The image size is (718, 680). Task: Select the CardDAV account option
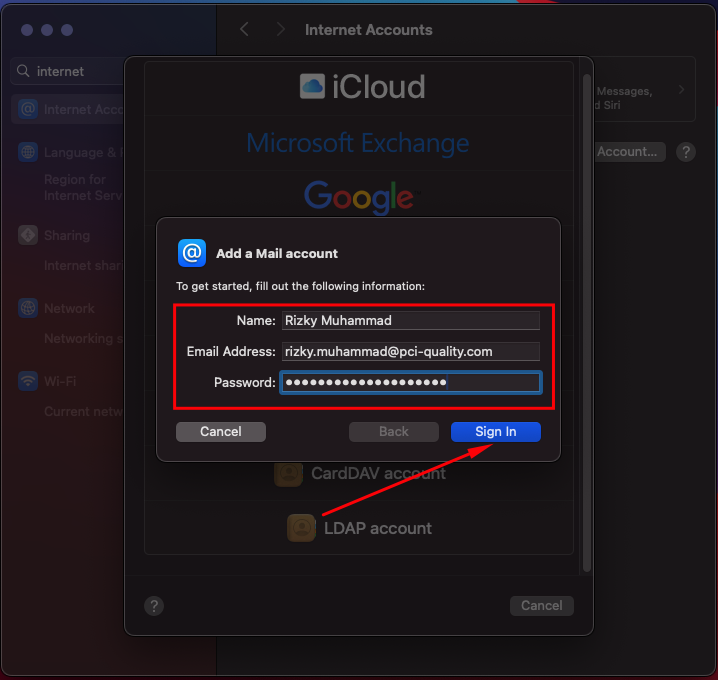click(x=360, y=473)
